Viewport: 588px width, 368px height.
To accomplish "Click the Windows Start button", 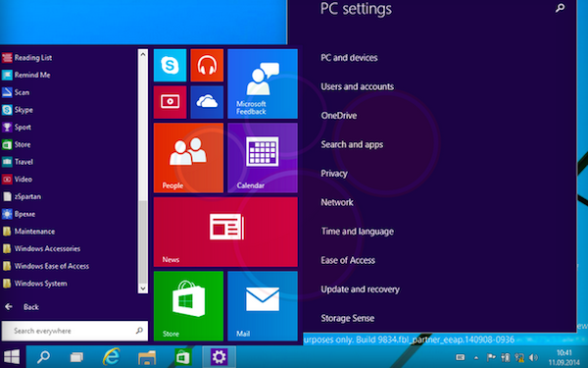I will (x=12, y=356).
